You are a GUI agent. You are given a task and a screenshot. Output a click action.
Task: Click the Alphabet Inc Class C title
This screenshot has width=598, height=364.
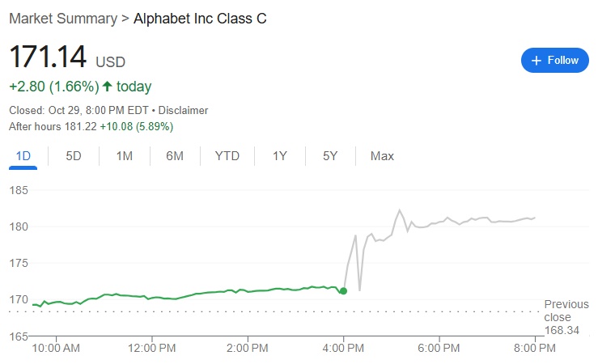pyautogui.click(x=200, y=19)
